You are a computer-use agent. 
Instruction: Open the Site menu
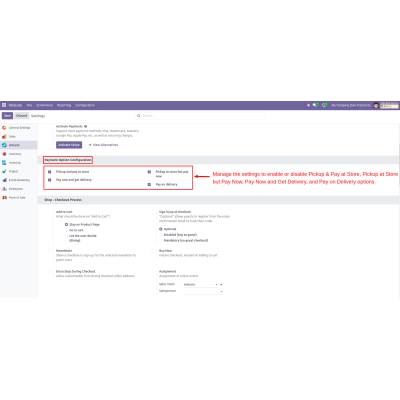pyautogui.click(x=29, y=105)
